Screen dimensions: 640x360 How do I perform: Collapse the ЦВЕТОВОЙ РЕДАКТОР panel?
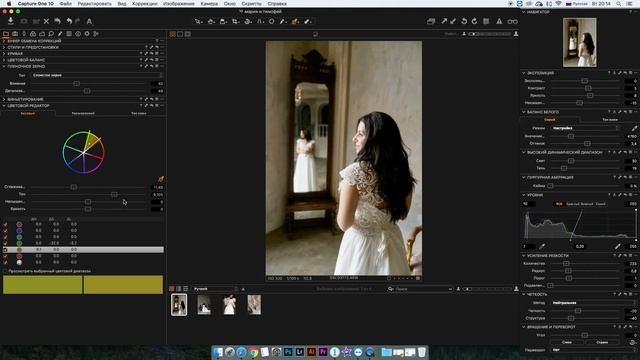coord(4,106)
